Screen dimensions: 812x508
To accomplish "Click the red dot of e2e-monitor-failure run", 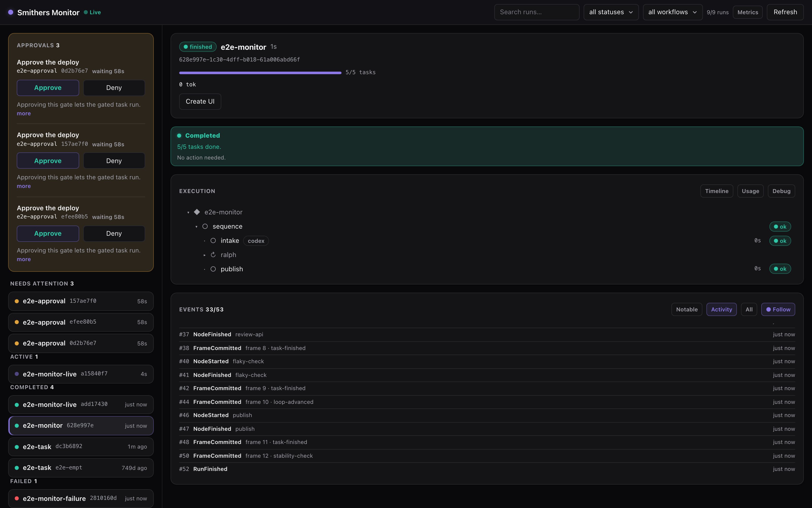I will 17,499.
